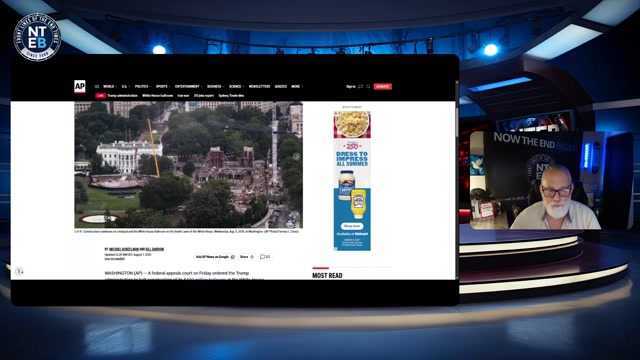Open the White House ballroom trending topic
The width and height of the screenshot is (640, 360).
point(158,96)
